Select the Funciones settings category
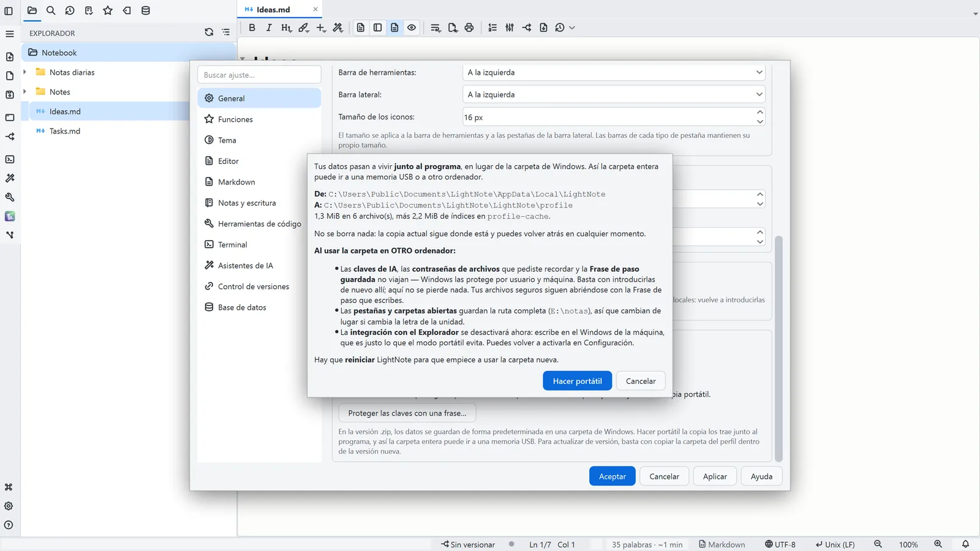Screen dimensions: 980x551 259,119
